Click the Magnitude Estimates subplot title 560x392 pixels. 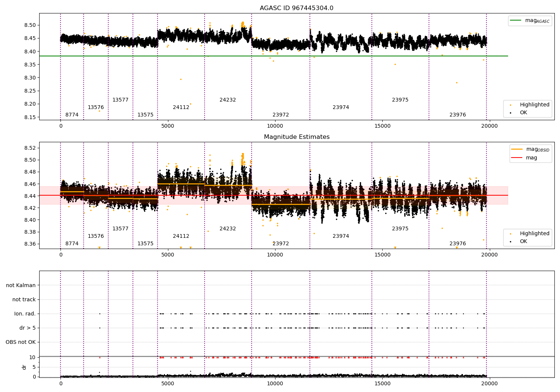pos(296,137)
